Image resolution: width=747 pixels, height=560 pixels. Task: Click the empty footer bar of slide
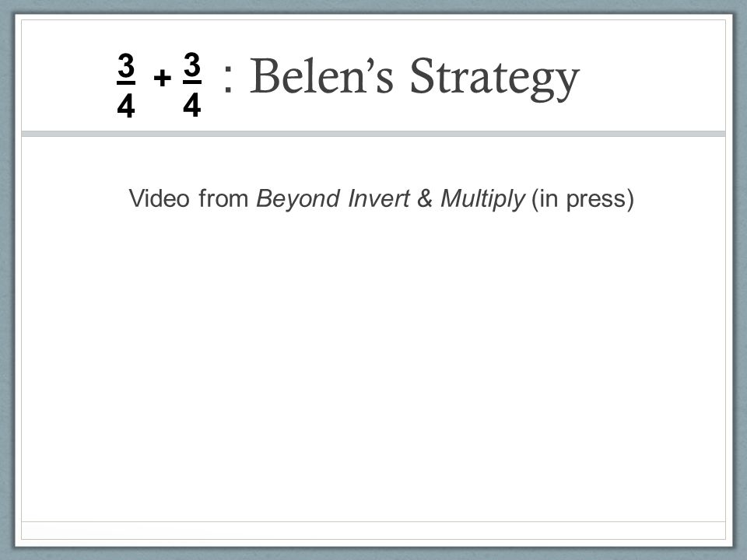click(373, 530)
